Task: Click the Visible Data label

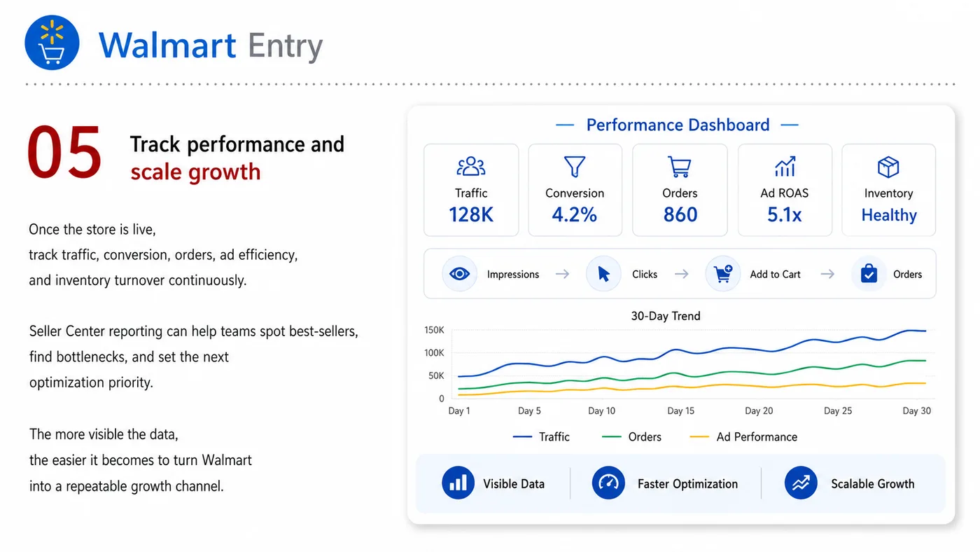Action: tap(514, 484)
